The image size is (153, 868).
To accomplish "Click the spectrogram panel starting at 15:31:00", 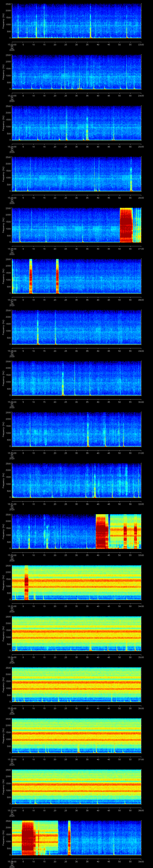I will 76,480.
